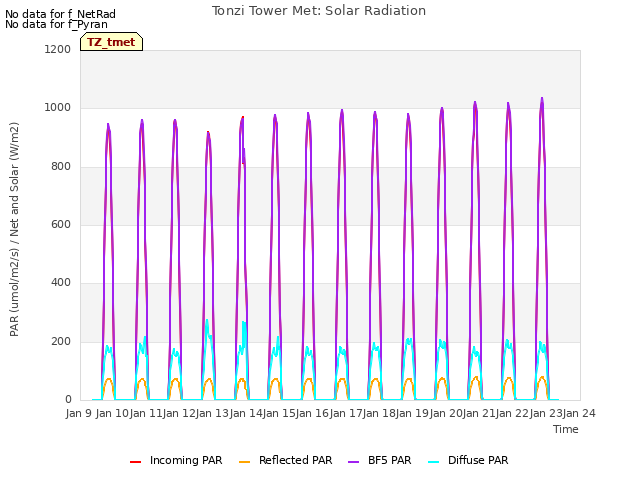Click the 400 y-axis tick label
This screenshot has height=480, width=640.
coord(61,282)
